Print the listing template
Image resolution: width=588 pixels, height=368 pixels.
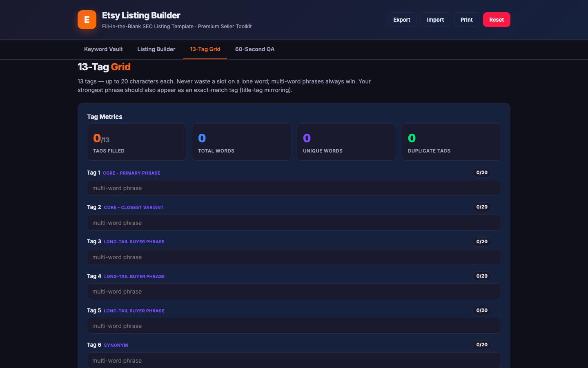pos(467,20)
